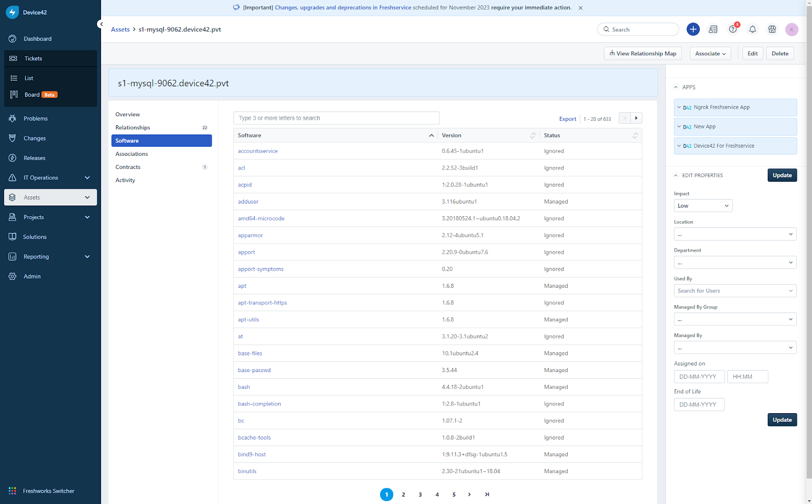Go to next results with the arrow

point(636,118)
